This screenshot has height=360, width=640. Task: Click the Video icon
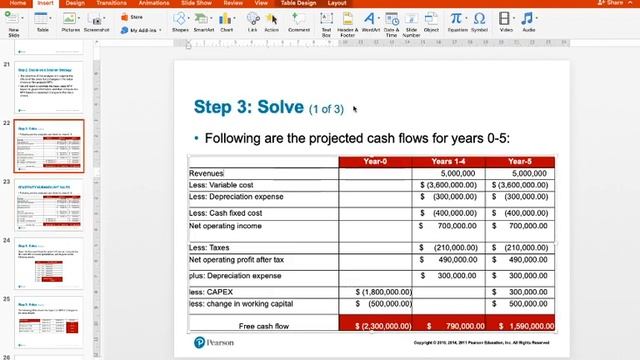[x=504, y=18]
